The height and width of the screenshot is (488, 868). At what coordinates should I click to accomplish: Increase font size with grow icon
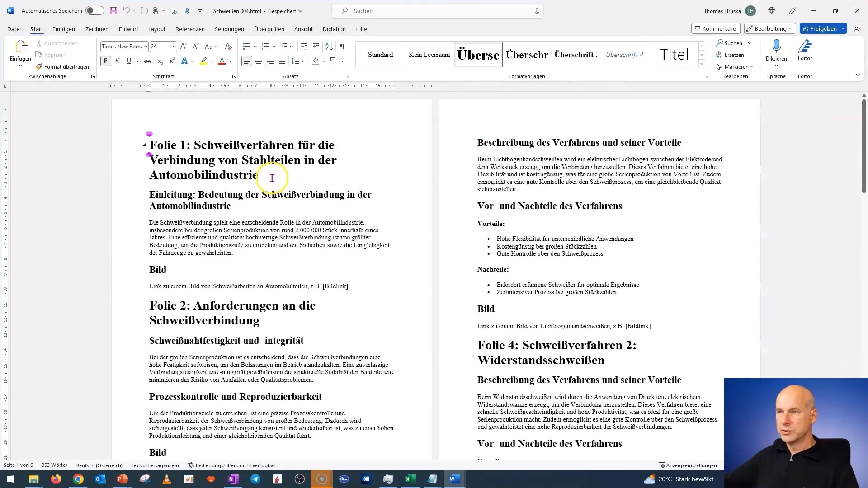tap(184, 47)
